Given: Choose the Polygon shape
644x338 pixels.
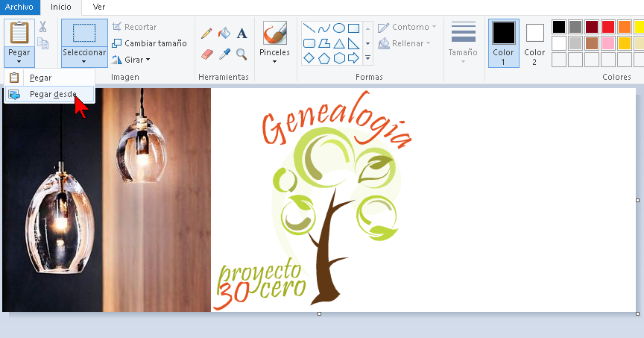Looking at the screenshot, I should (324, 43).
